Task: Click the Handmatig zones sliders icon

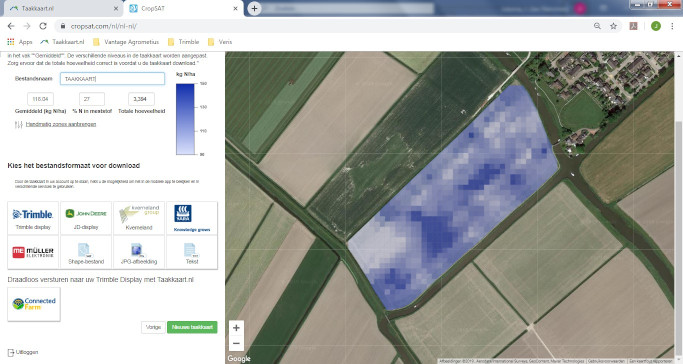Action: [x=19, y=125]
